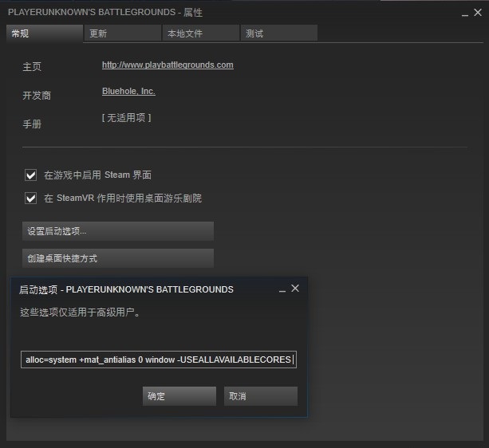Open the 本地文件 tab
The image size is (489, 448).
(201, 33)
